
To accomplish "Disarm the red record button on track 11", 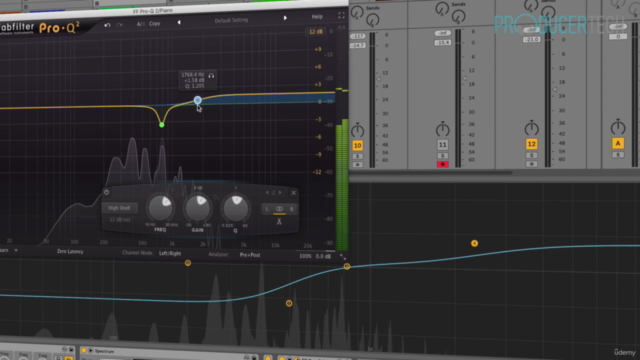I will coord(442,164).
